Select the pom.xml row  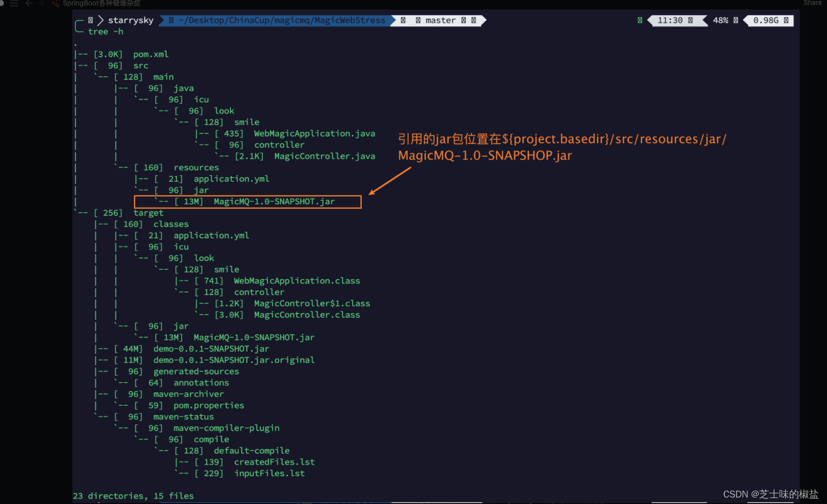click(x=121, y=54)
